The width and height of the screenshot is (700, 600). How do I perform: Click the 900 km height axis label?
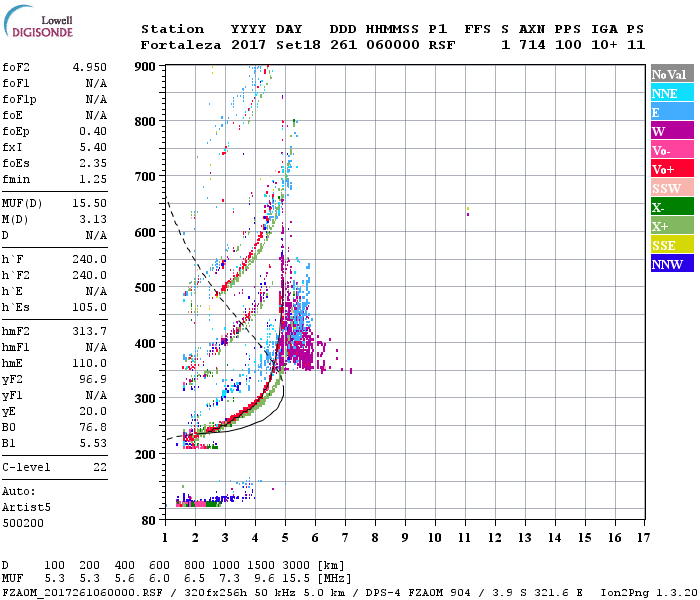[x=145, y=67]
